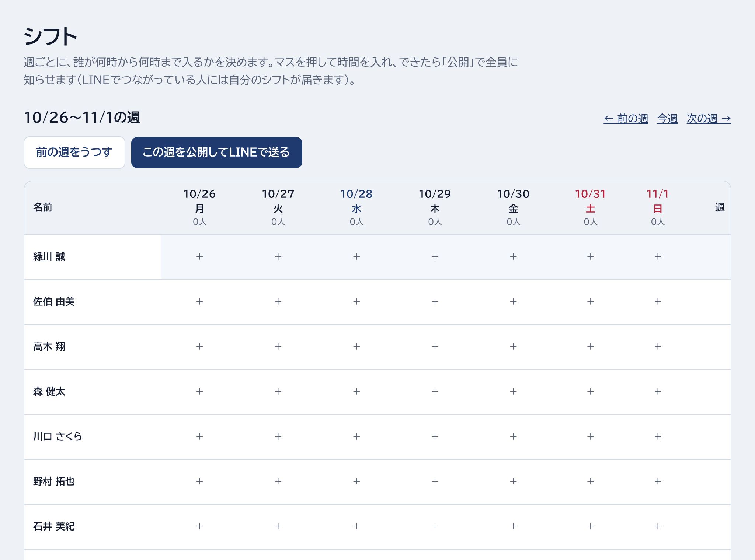The height and width of the screenshot is (560, 755).
Task: Click 前の週をうつす button
Action: (x=74, y=153)
